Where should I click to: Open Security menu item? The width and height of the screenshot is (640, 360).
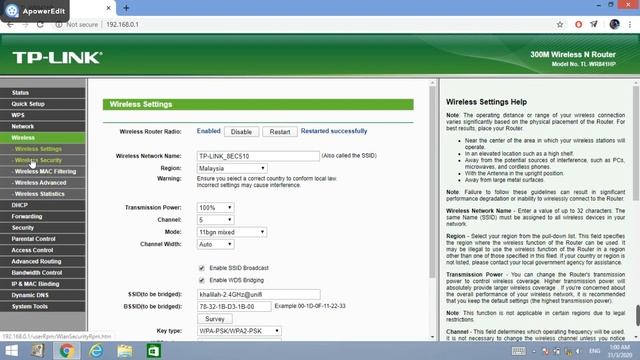43,227
